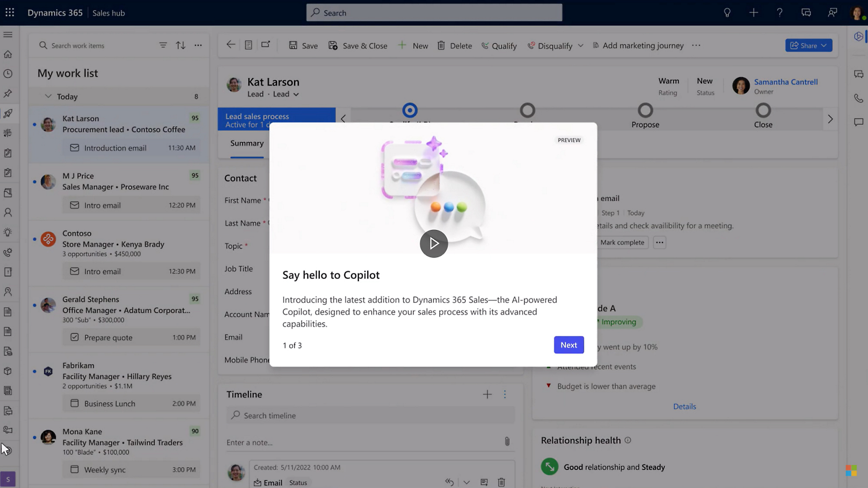Open work list more options ellipsis

coord(198,45)
